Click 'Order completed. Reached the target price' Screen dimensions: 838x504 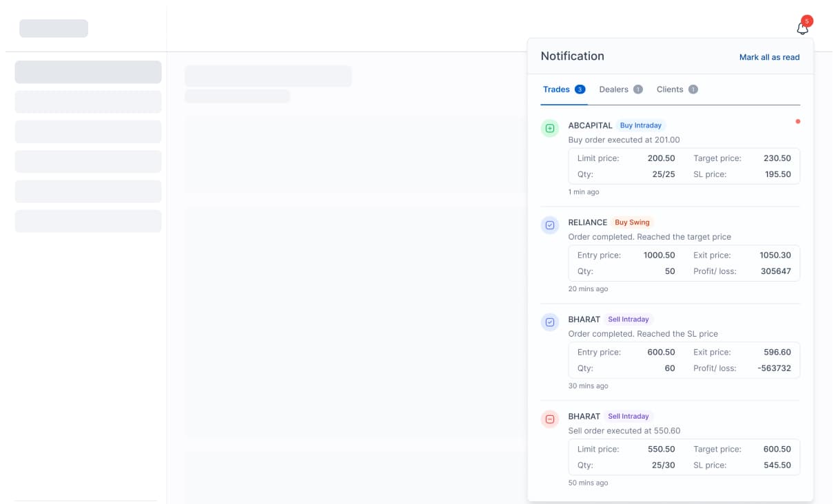point(650,237)
